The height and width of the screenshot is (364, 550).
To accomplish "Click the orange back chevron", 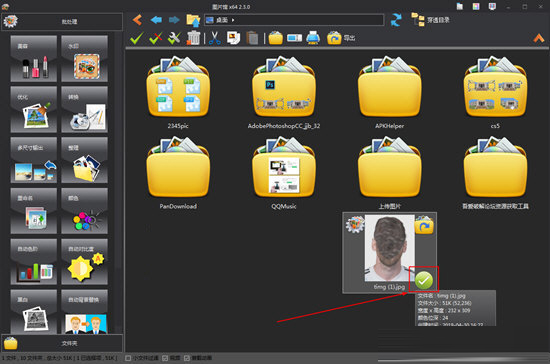I will [137, 20].
